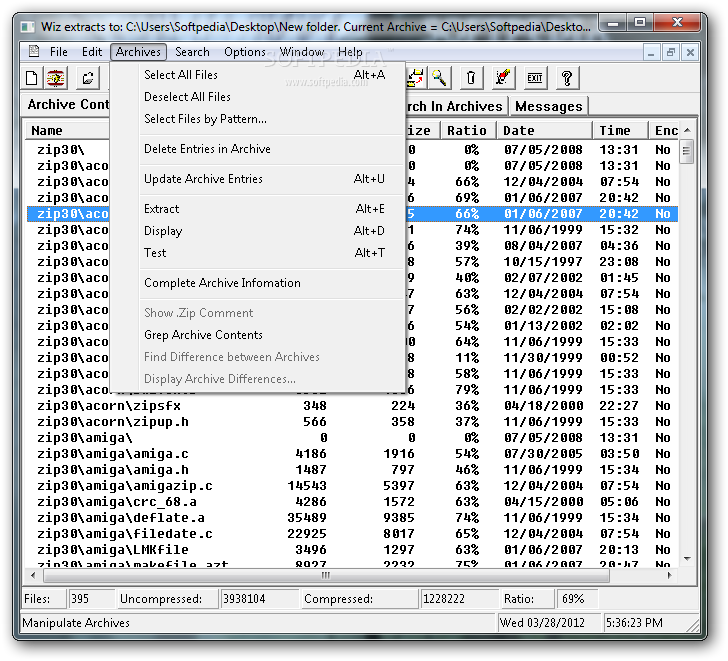Click the trash can delete toolbar icon
Screen dimensions: 728x661
pyautogui.click(x=471, y=78)
